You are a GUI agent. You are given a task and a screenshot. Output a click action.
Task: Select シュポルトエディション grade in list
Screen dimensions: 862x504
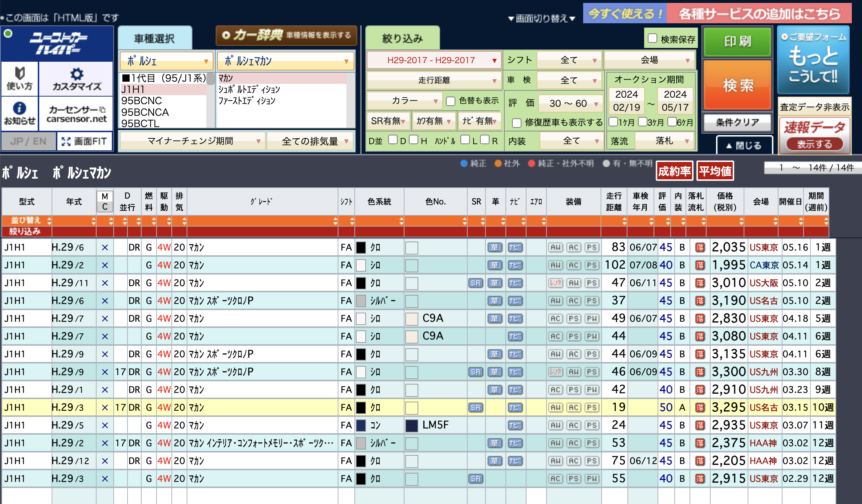click(x=249, y=89)
